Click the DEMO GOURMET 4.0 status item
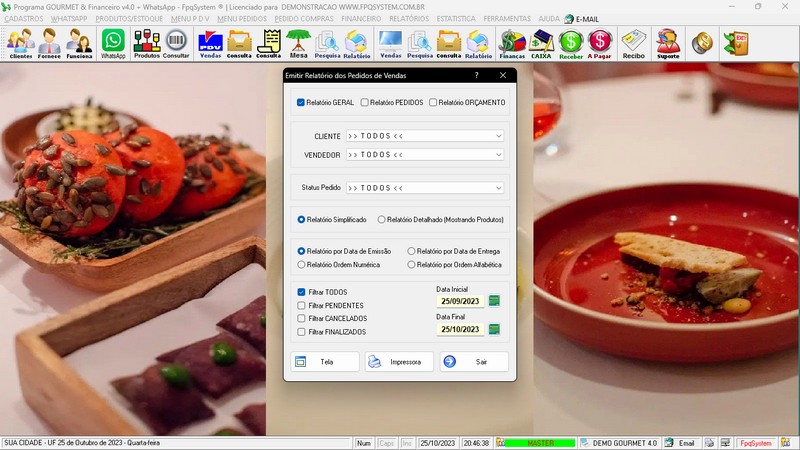 point(620,443)
